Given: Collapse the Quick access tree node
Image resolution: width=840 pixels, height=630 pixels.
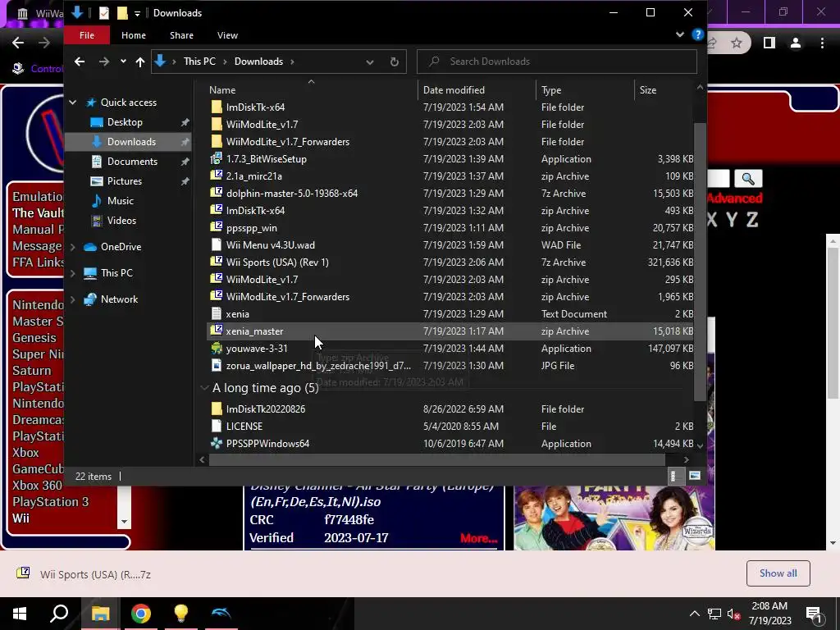Looking at the screenshot, I should [73, 103].
